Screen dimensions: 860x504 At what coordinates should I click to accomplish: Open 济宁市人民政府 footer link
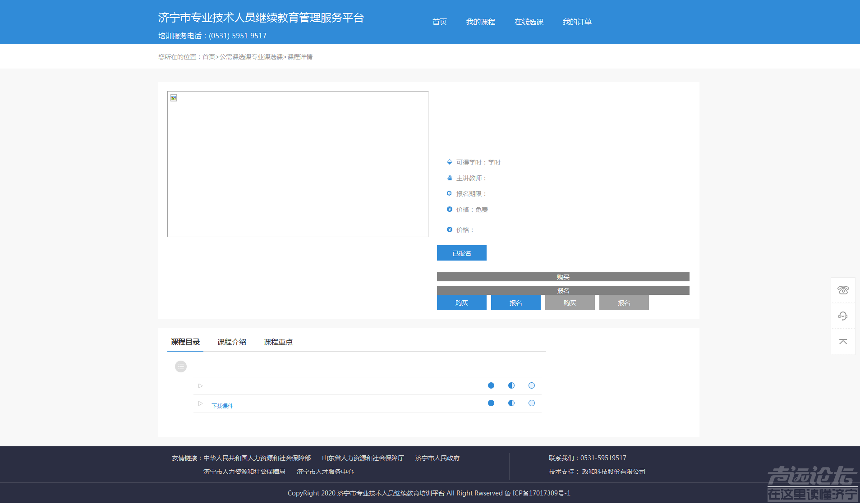[437, 458]
